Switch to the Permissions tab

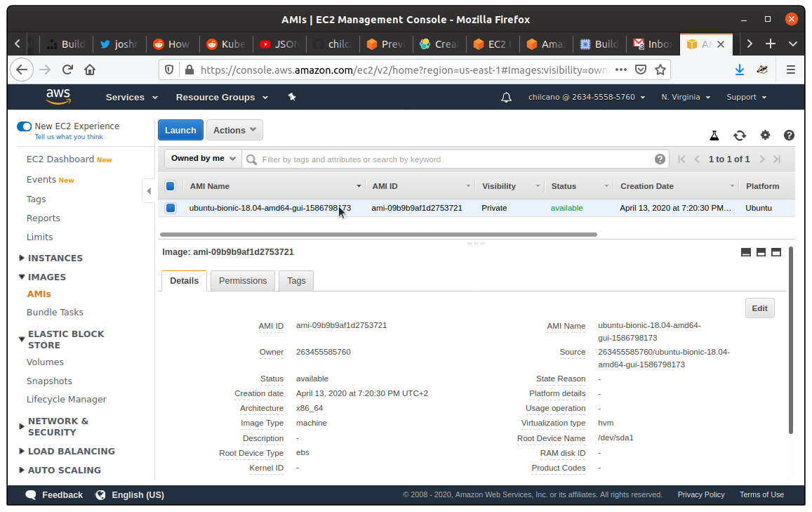tap(243, 281)
